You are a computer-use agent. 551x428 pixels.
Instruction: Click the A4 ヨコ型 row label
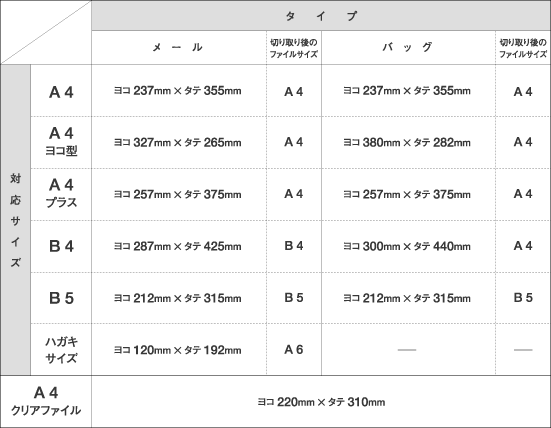coord(61,142)
